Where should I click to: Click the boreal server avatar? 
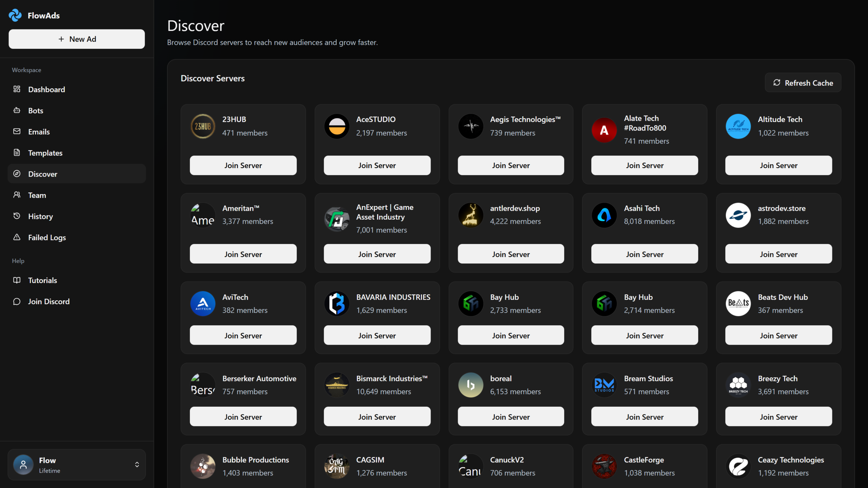coord(471,385)
